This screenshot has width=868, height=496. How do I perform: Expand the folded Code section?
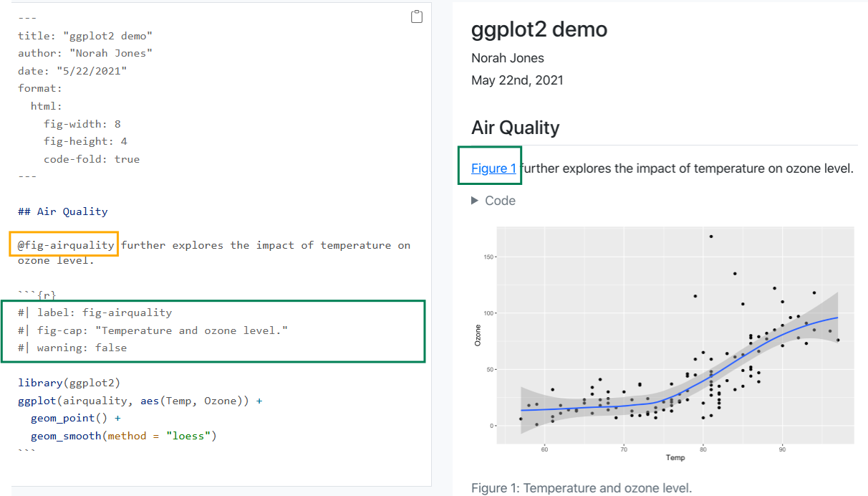[499, 201]
